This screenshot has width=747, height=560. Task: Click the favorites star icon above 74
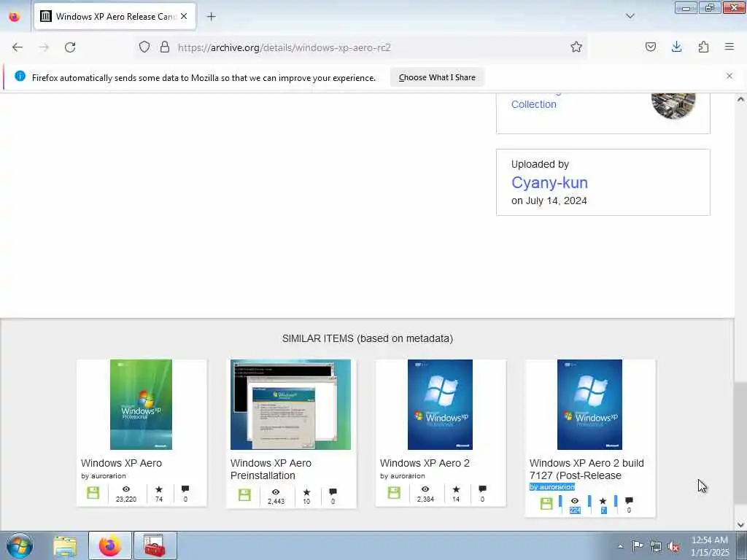[158, 489]
